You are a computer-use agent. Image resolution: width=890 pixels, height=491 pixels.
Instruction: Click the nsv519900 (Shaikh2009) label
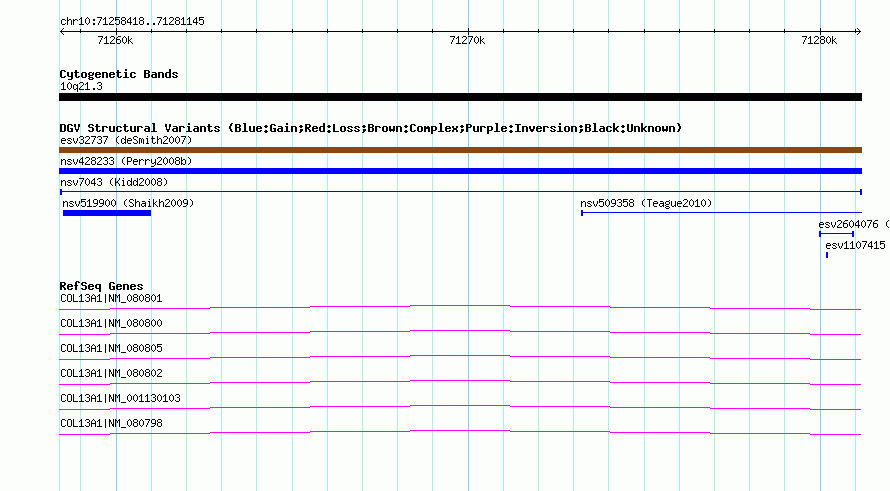(x=128, y=203)
